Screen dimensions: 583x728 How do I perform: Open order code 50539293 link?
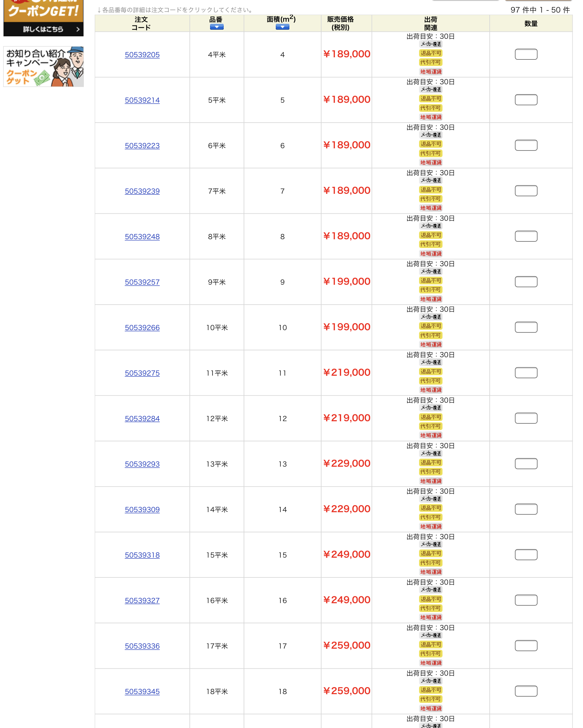coord(142,464)
